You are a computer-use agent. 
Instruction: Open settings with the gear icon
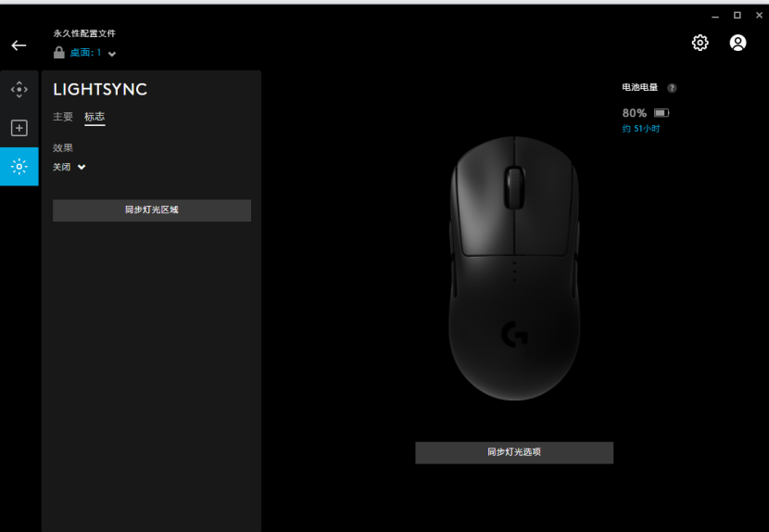tap(700, 44)
